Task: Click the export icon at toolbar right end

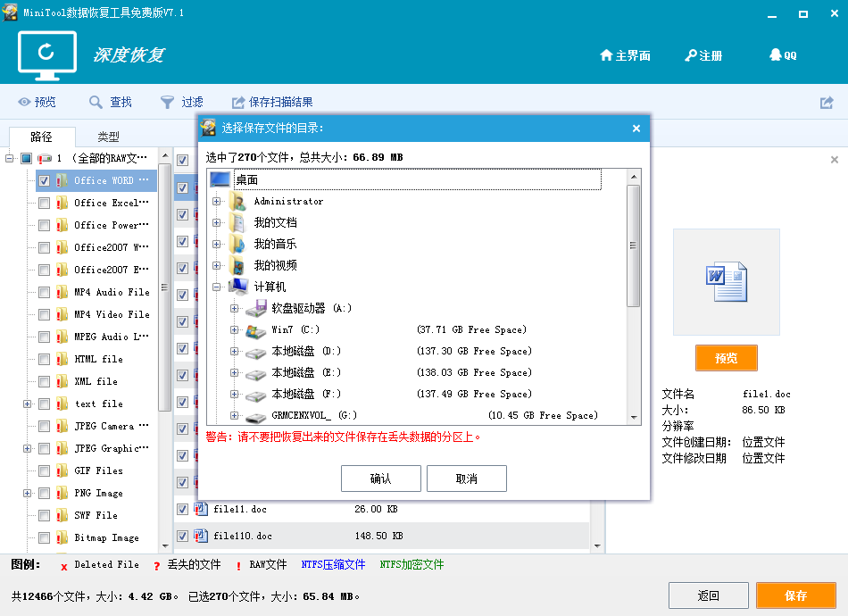Action: pos(827,102)
